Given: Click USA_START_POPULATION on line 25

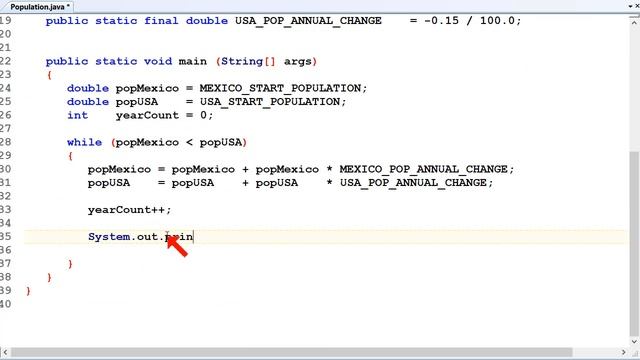Looking at the screenshot, I should 270,102.
